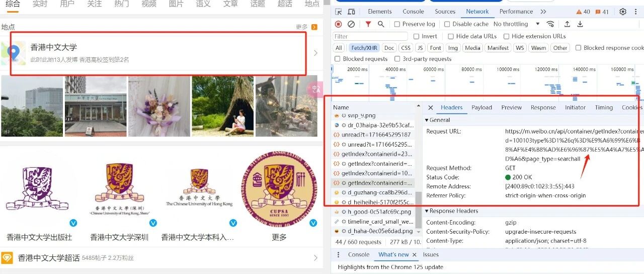Click the 更多 link in the 地点 header

[302, 27]
